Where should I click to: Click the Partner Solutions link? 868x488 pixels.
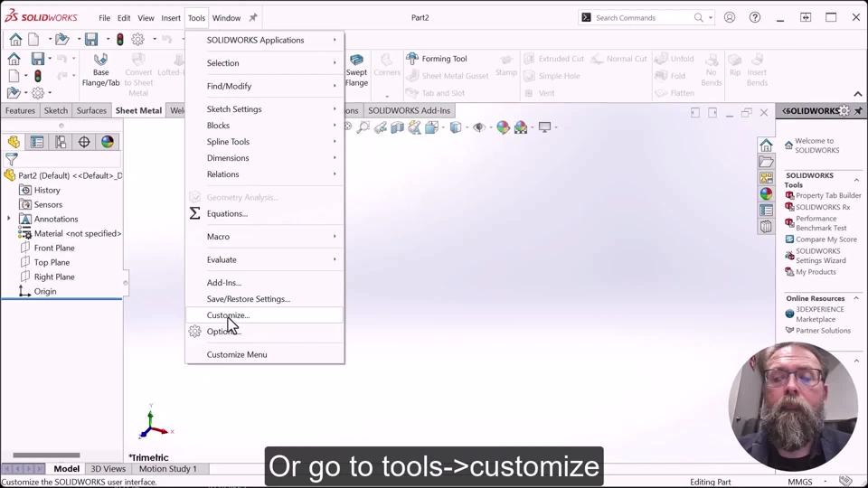tap(823, 331)
